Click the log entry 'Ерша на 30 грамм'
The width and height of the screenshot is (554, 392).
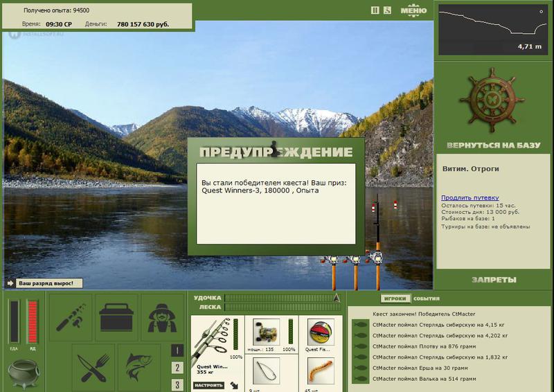click(x=420, y=368)
